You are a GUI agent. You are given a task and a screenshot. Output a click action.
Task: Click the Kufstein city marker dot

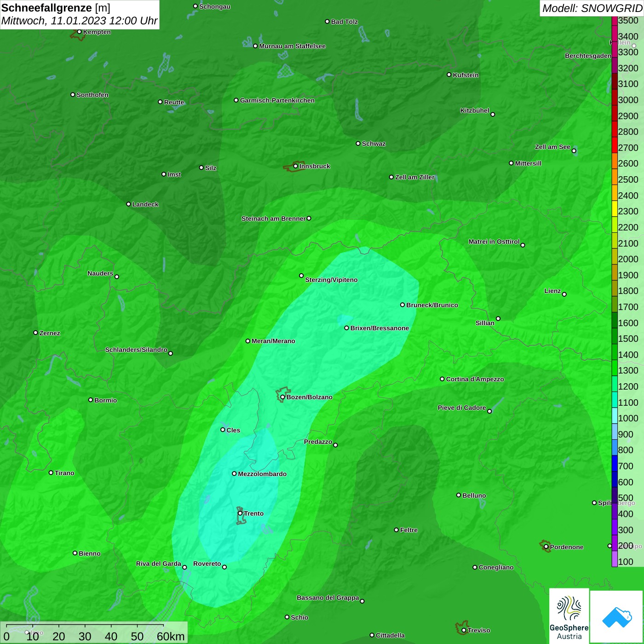coord(449,75)
